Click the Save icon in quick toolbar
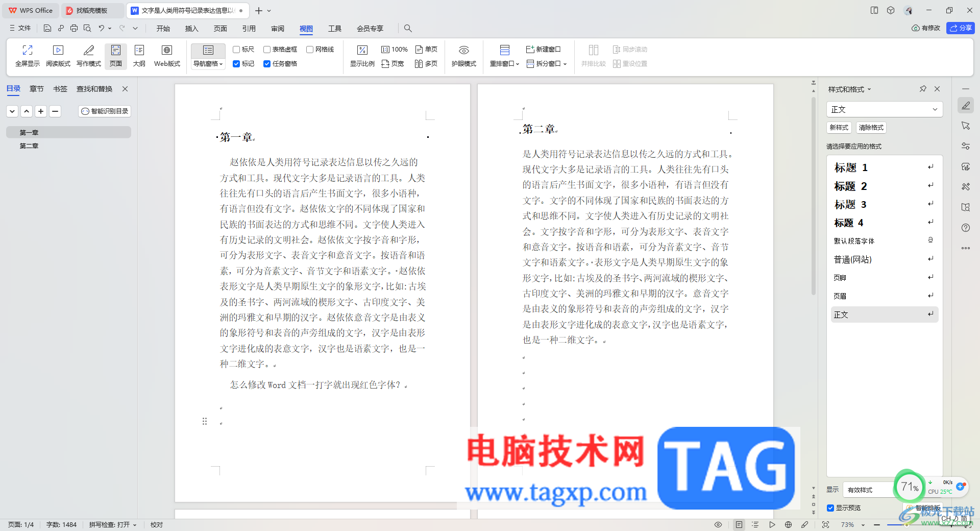 tap(47, 28)
